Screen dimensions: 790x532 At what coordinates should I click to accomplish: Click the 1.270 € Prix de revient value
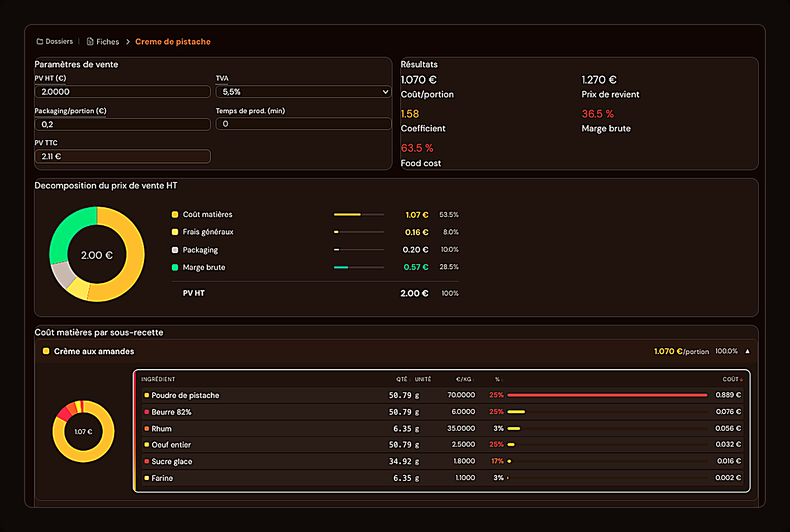click(599, 80)
